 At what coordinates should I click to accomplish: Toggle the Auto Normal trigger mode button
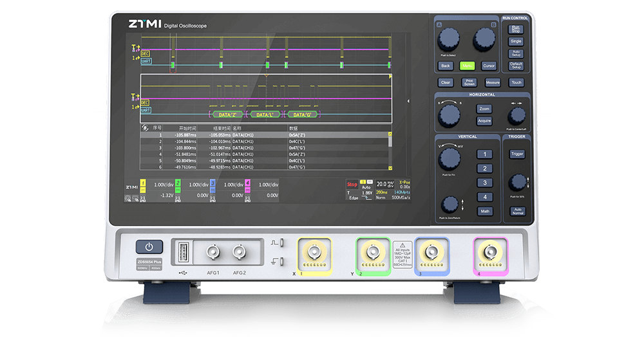(x=516, y=211)
